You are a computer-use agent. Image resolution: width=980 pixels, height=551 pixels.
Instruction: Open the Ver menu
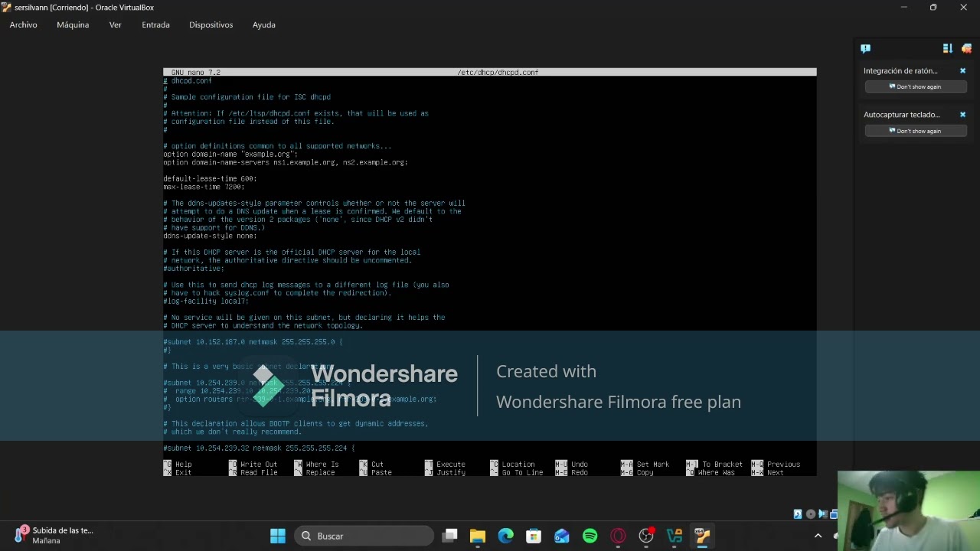pos(115,24)
